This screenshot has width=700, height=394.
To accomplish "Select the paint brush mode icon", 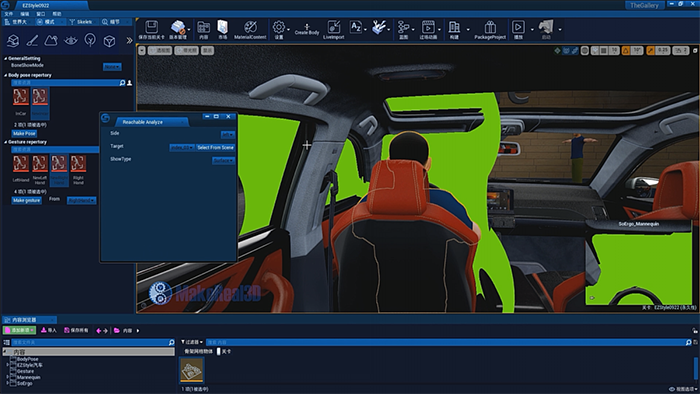I will tap(32, 41).
